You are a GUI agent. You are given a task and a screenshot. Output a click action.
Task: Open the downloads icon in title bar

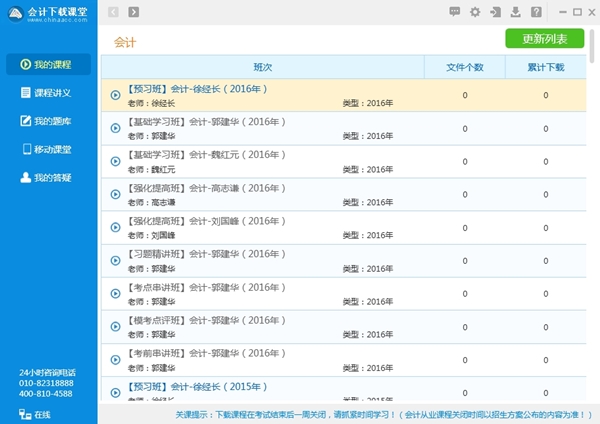click(x=516, y=12)
